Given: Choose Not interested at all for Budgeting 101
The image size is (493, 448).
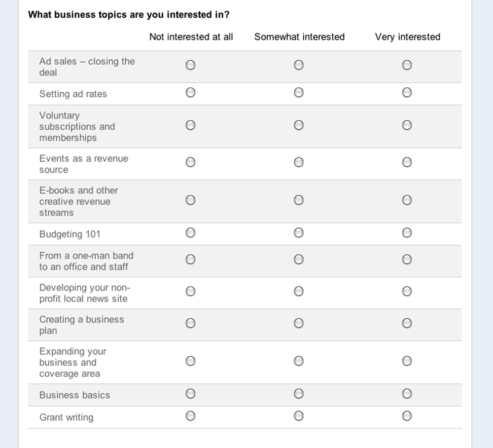Looking at the screenshot, I should (x=190, y=232).
